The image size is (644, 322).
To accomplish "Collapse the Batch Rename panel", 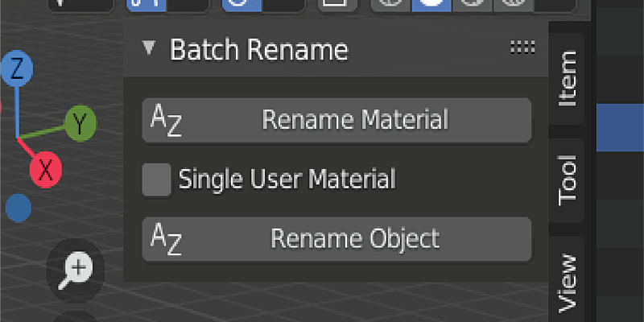I will pos(149,48).
